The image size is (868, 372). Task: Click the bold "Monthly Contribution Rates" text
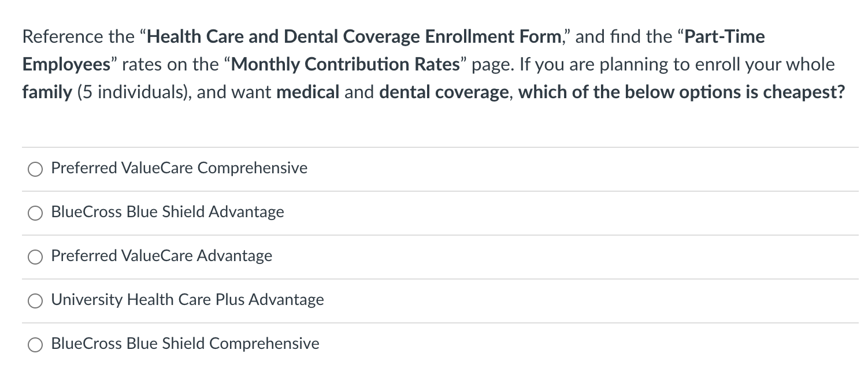pos(346,64)
